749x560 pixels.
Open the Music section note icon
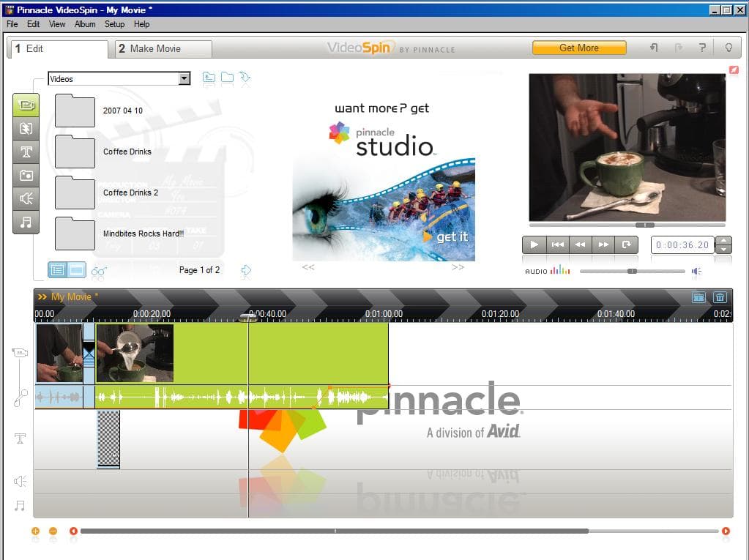26,222
